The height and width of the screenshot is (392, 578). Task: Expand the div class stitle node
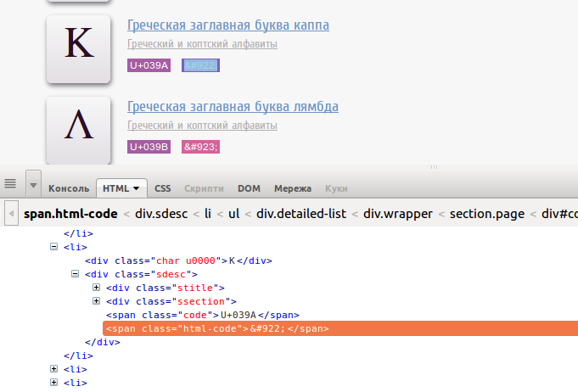point(96,288)
